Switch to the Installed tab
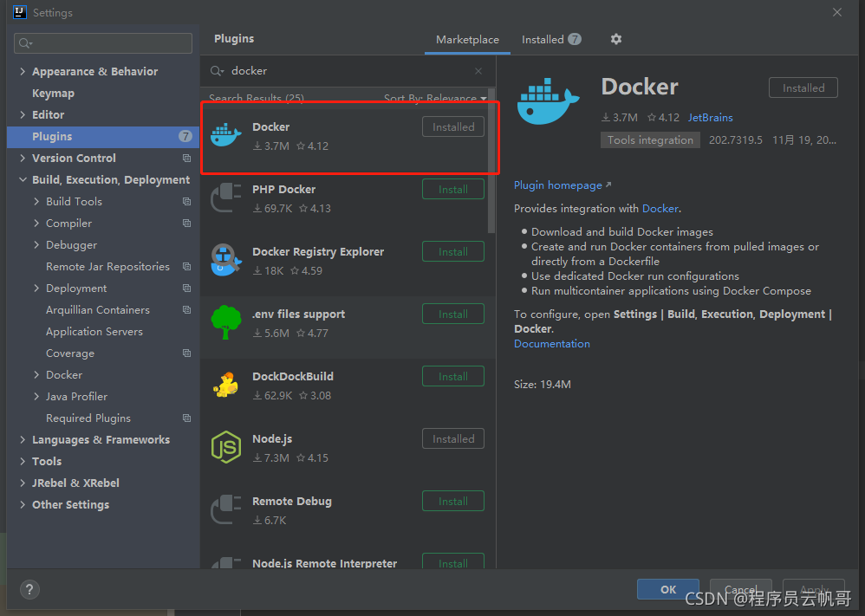Viewport: 865px width, 616px height. (x=551, y=40)
